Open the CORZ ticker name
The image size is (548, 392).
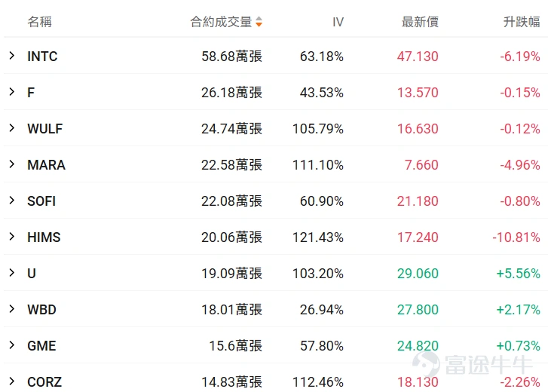point(44,382)
